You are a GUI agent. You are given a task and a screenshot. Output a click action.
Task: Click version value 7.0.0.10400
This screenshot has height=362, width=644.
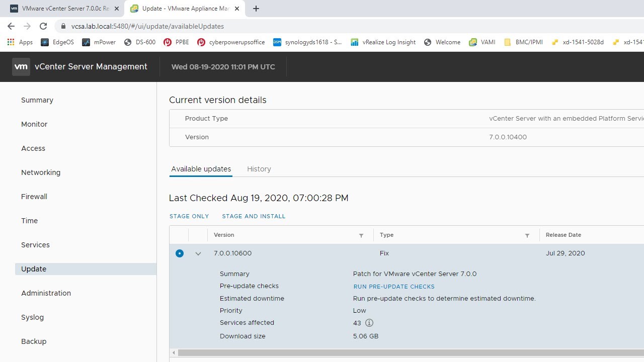[x=508, y=137]
